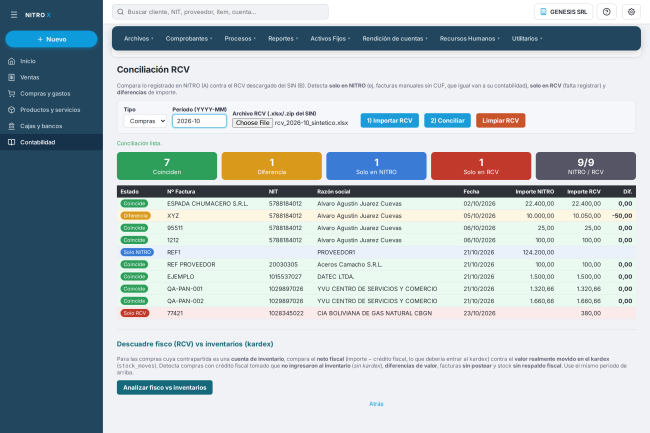Click the Cajas y bancos bank icon
Viewport: 650px width, 433px height.
click(x=12, y=126)
